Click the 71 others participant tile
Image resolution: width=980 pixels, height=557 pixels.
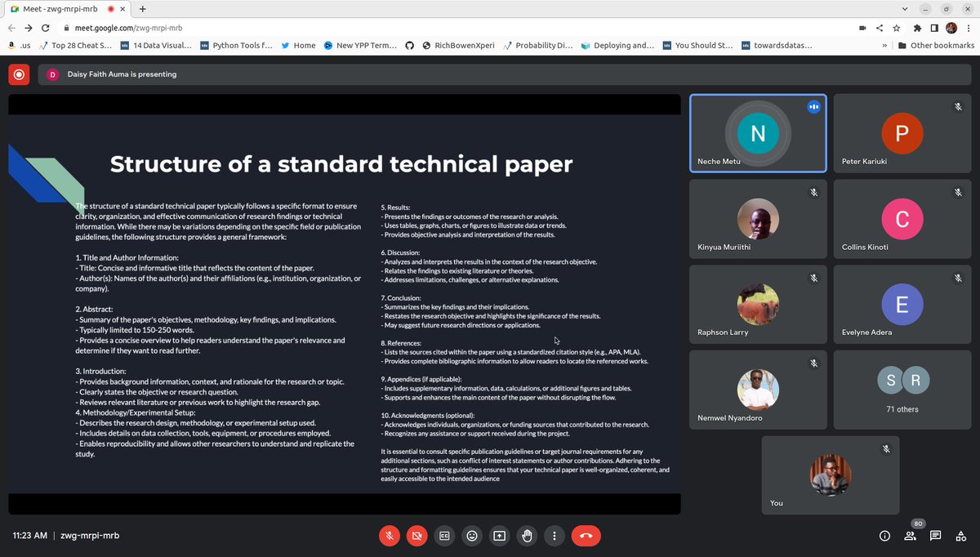902,390
